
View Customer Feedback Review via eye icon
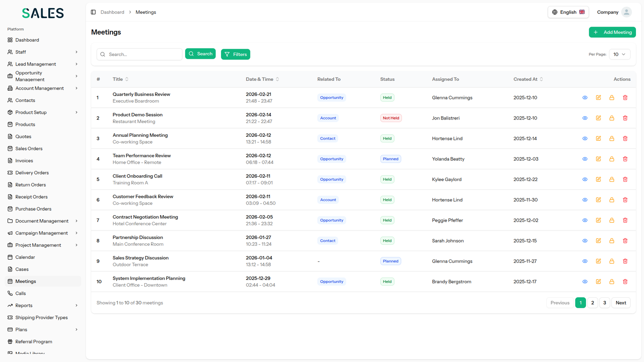point(585,200)
